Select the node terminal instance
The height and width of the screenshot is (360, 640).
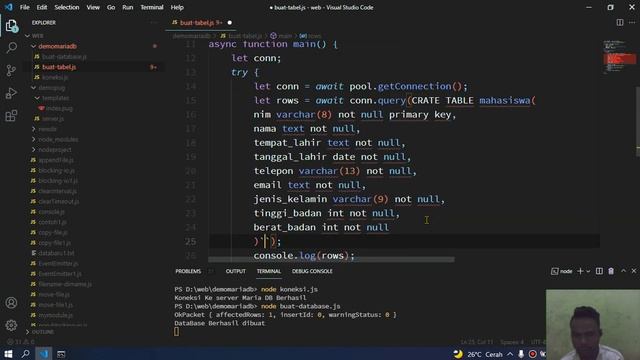[x=562, y=271]
